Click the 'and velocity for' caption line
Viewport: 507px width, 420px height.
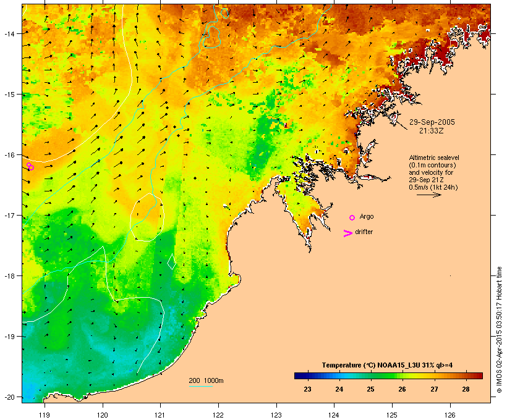[431, 172]
